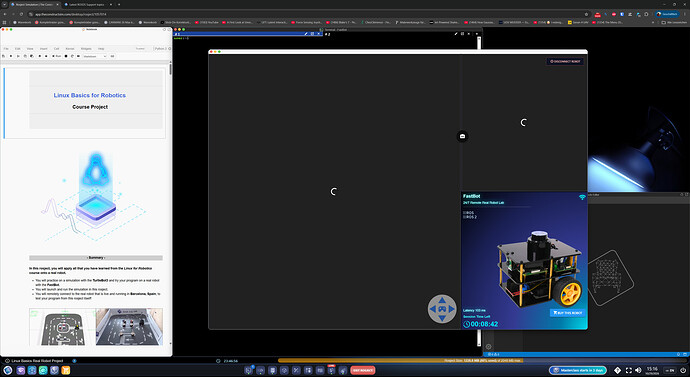Click the Disconnect Robot button

565,62
